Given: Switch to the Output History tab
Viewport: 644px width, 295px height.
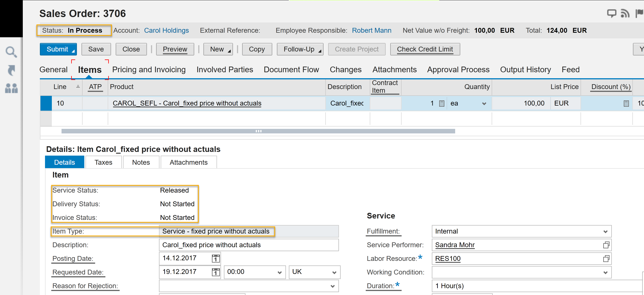Looking at the screenshot, I should coord(526,70).
